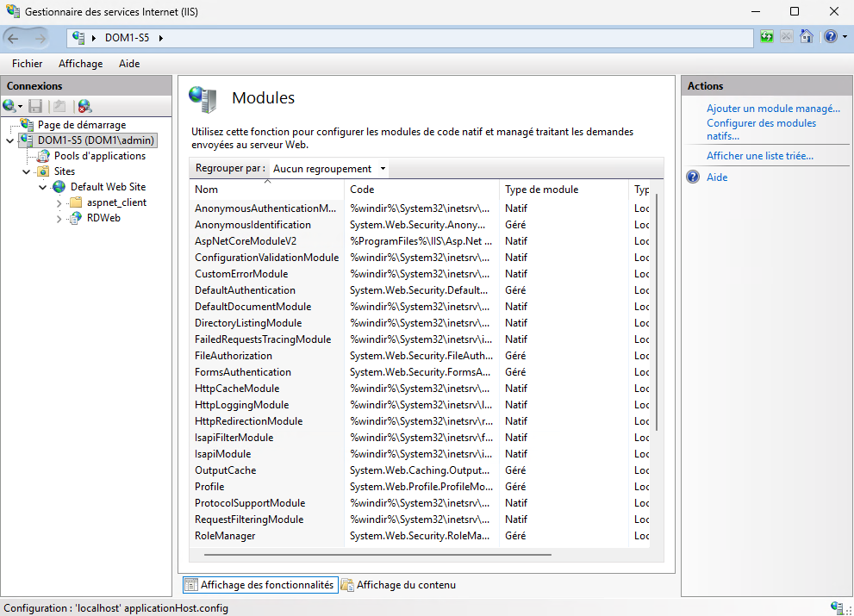This screenshot has height=616, width=854.
Task: Collapse the Default Web Site node
Action: click(43, 187)
